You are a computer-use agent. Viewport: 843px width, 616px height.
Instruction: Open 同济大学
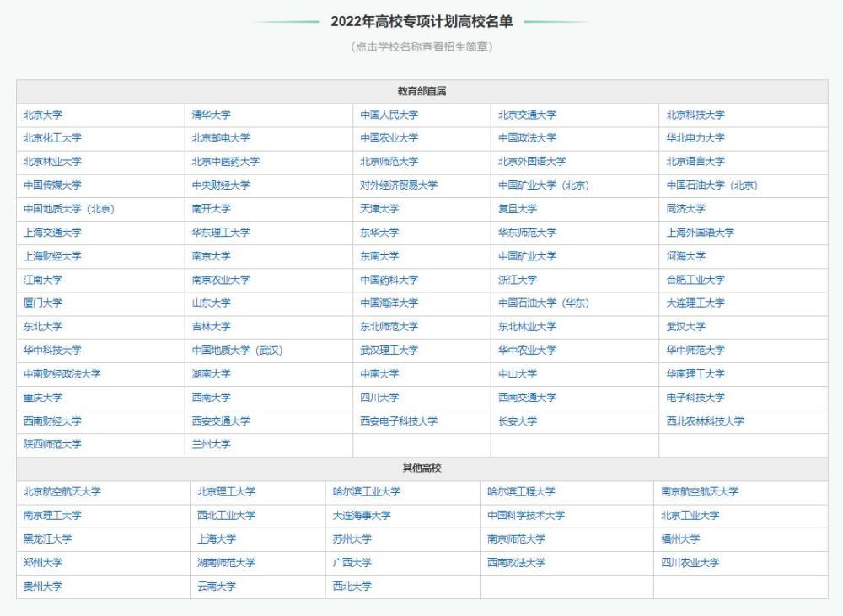[x=685, y=209]
